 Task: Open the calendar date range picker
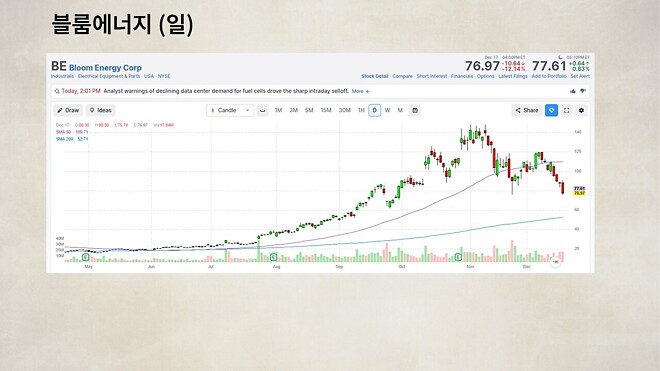click(415, 110)
